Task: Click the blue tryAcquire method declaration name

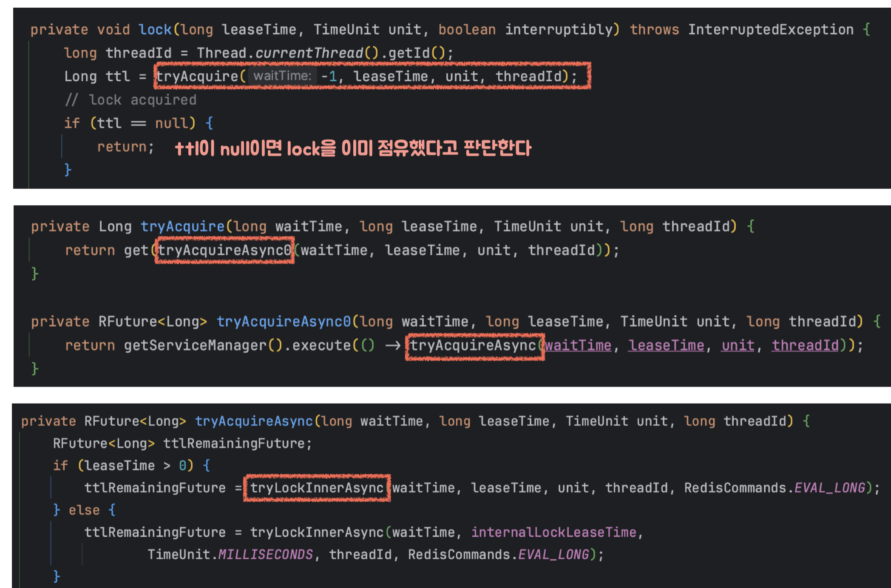Action: coord(182,226)
